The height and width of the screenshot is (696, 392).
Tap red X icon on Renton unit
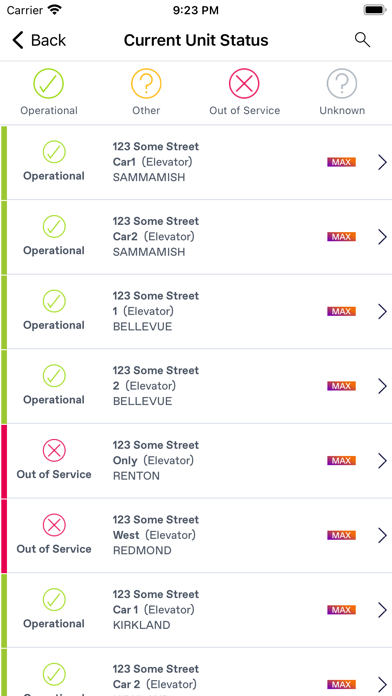pos(54,450)
